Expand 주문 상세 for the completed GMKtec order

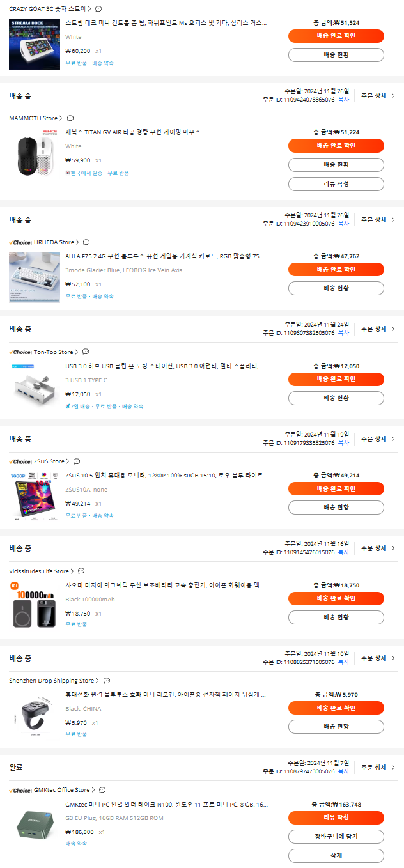tap(378, 767)
